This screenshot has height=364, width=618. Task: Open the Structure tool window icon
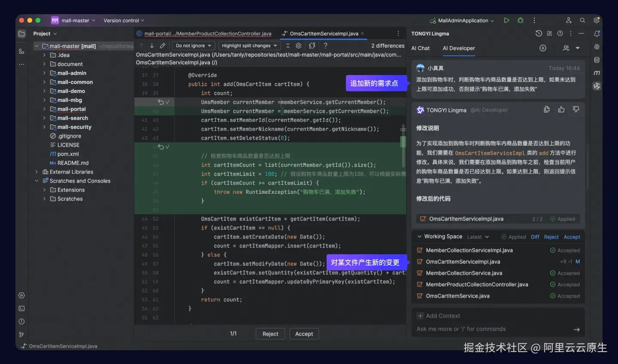pyautogui.click(x=21, y=51)
